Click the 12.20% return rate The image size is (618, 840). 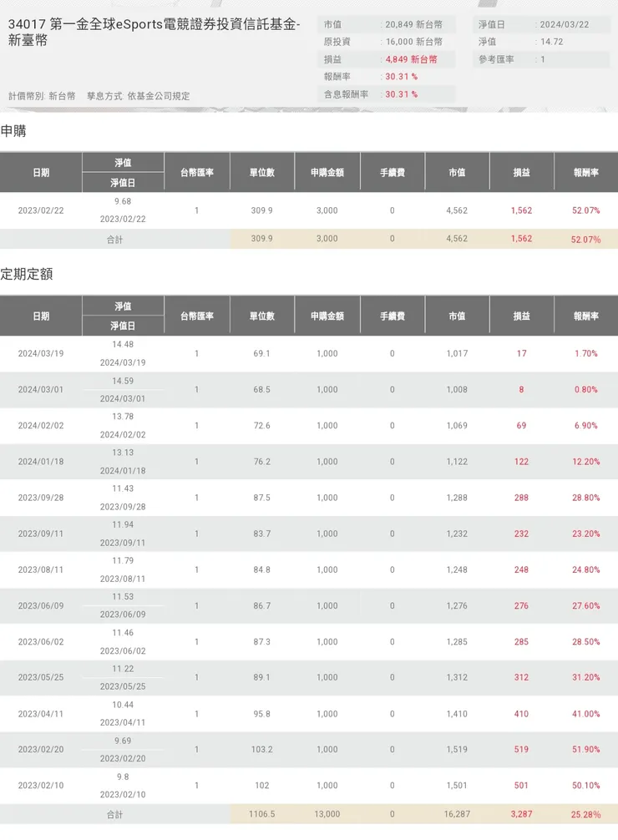[x=585, y=461]
